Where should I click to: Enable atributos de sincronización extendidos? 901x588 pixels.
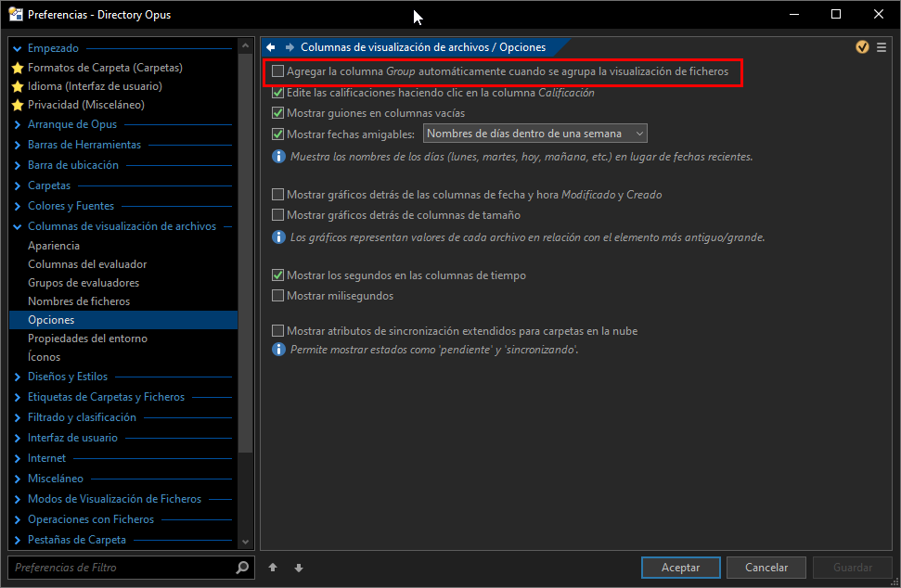[x=278, y=331]
